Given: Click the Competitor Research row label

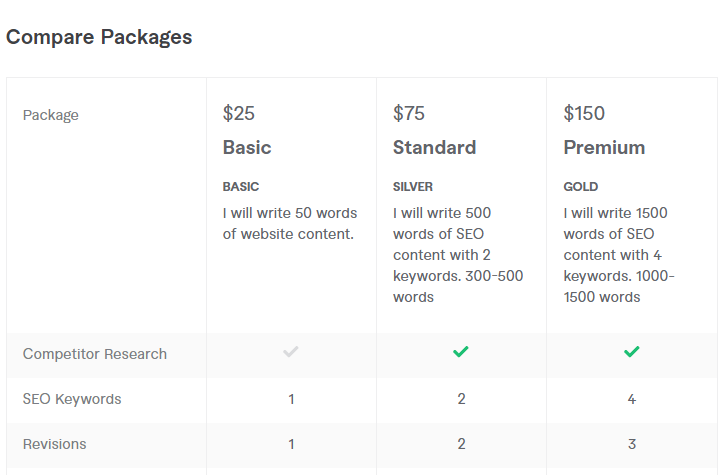Looking at the screenshot, I should tap(95, 354).
